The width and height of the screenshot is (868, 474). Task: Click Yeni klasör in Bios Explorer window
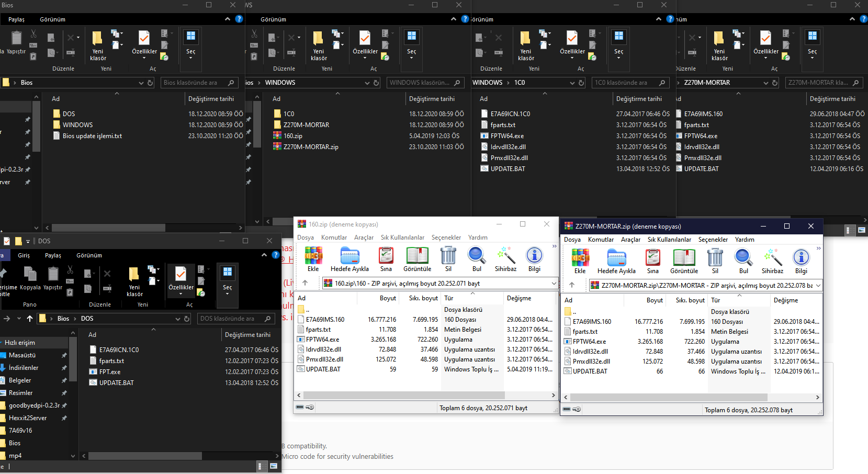point(98,46)
